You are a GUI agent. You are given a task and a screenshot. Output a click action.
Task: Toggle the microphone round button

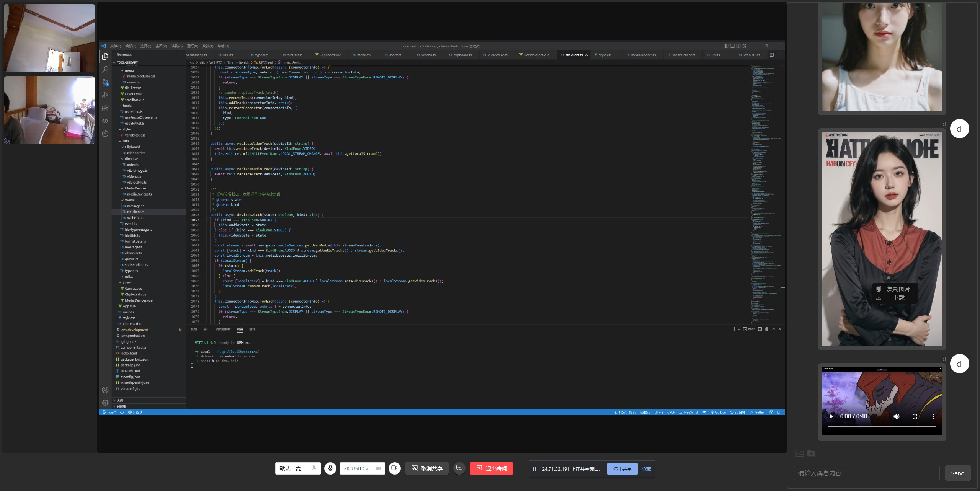(x=330, y=468)
